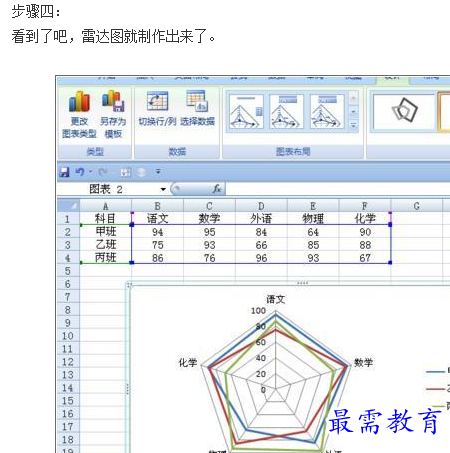Screen dimensions: 450x453
Task: Click radar chart axis label 化学
Action: (x=188, y=362)
